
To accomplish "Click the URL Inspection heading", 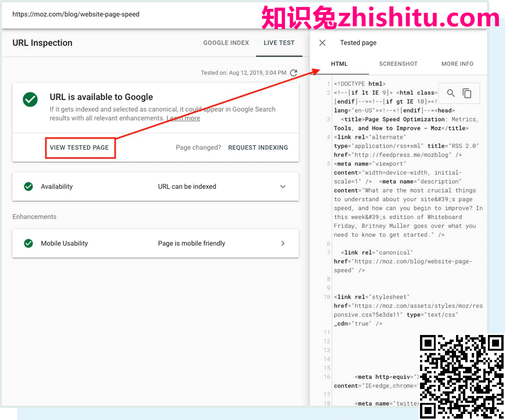I will (x=42, y=43).
